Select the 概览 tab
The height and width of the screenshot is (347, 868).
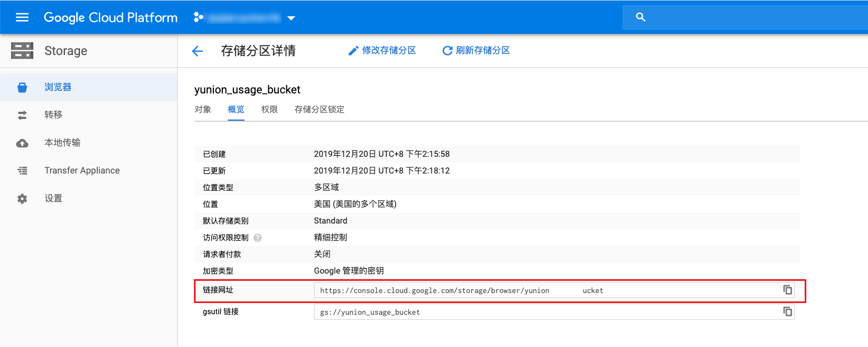pos(236,110)
